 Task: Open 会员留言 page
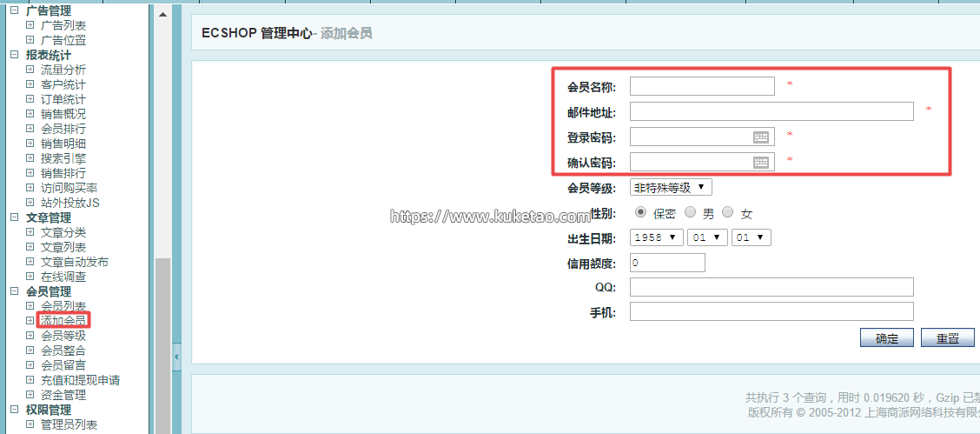(63, 365)
